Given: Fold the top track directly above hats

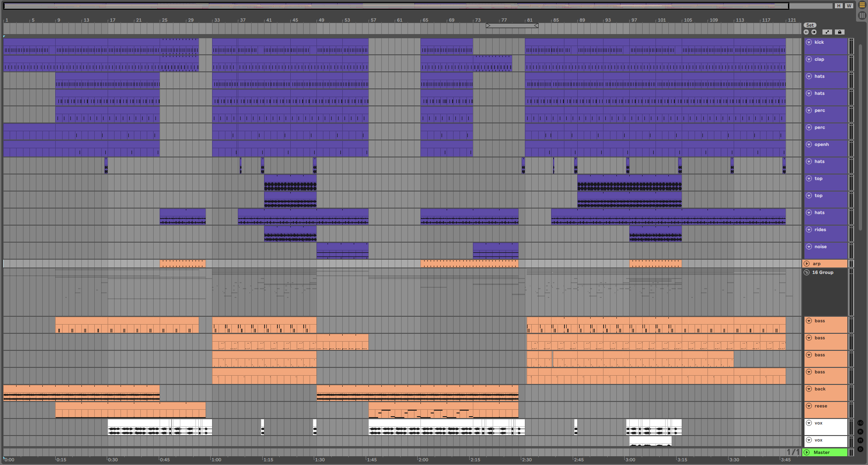Looking at the screenshot, I should pyautogui.click(x=809, y=196).
